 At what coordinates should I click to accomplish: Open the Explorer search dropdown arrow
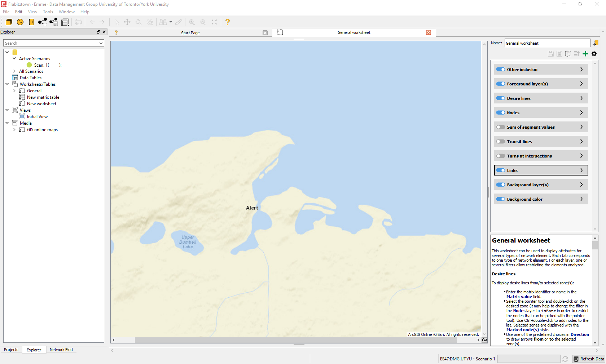tap(101, 43)
